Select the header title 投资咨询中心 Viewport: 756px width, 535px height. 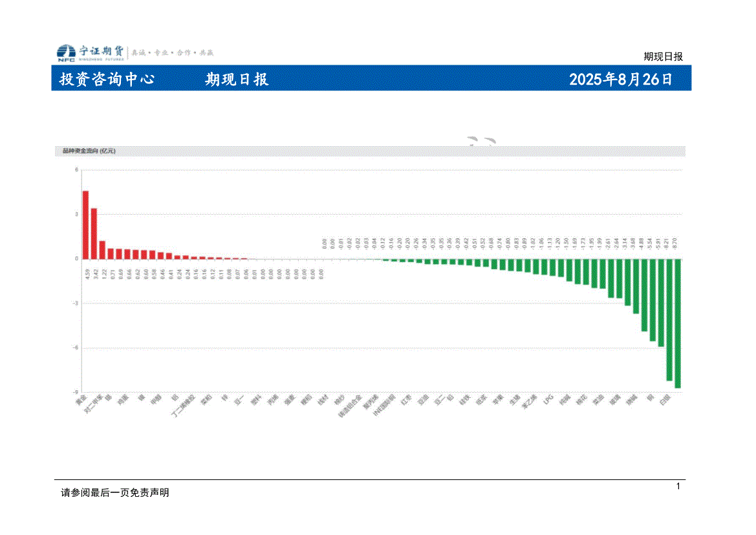click(x=107, y=79)
